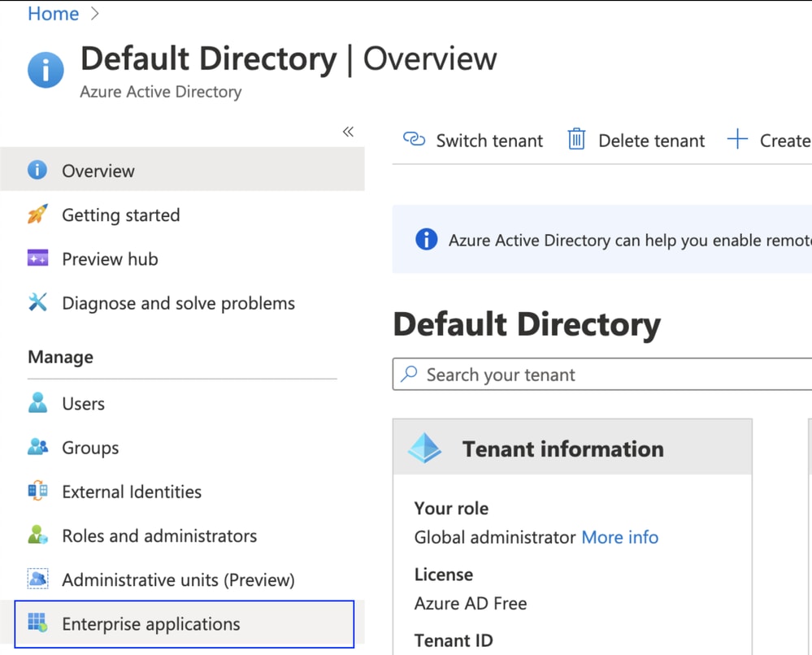Click the Enterprise applications grid icon
Screen dimensions: 812x655
[38, 622]
